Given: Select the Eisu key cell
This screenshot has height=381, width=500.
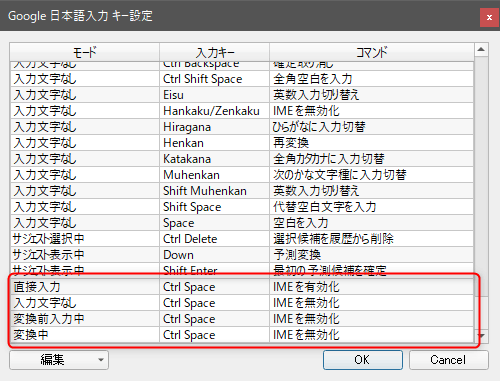Looking at the screenshot, I should point(214,95).
